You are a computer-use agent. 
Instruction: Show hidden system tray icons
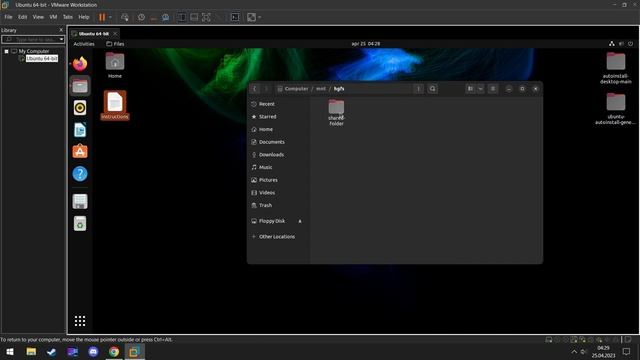point(574,351)
